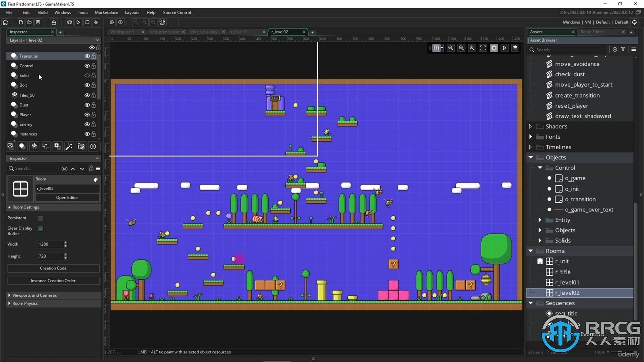The width and height of the screenshot is (644, 362).
Task: Click the Instance Creation Order button
Action: coord(53,281)
